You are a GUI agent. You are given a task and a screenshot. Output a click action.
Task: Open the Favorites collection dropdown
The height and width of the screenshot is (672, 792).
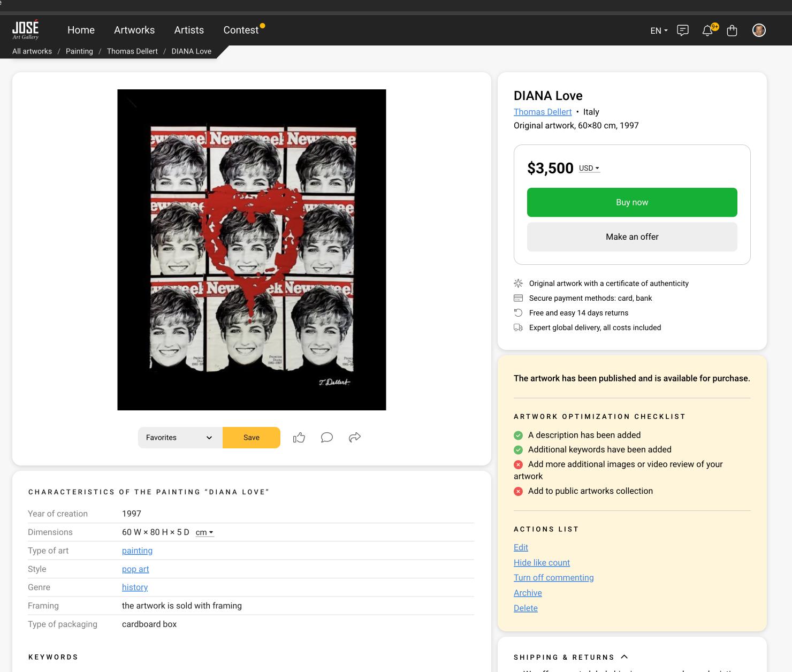click(x=180, y=438)
